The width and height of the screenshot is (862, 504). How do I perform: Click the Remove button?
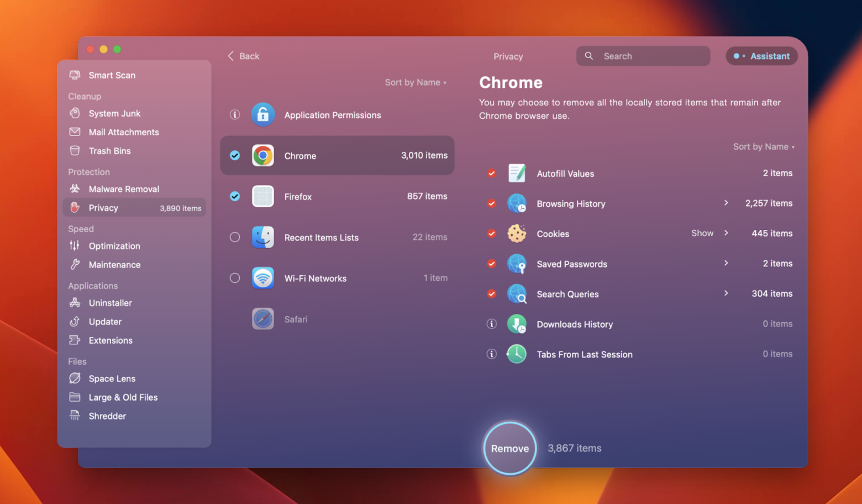coord(510,448)
